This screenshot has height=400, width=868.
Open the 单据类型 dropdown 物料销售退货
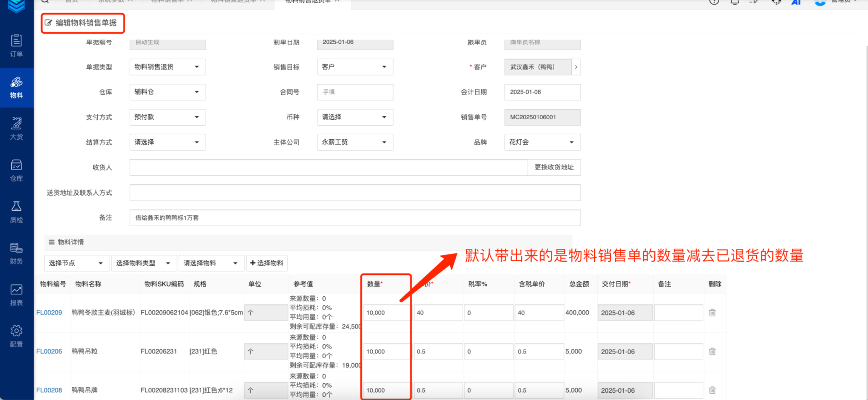167,67
